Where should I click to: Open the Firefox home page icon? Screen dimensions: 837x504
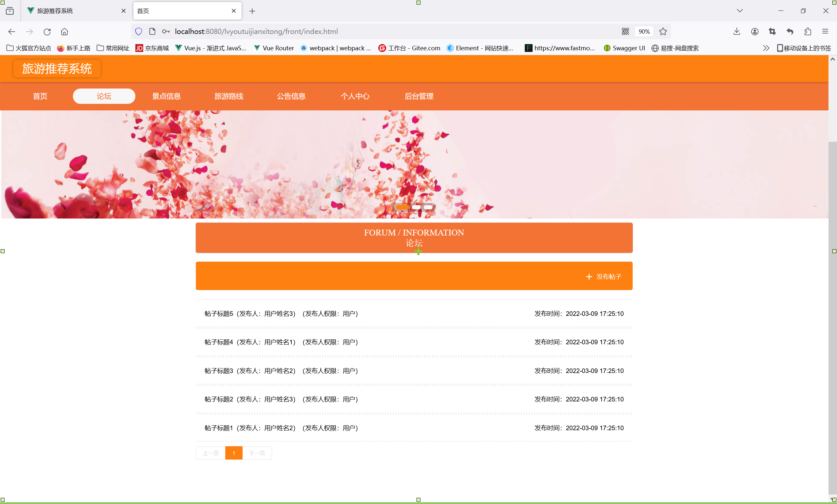click(64, 32)
